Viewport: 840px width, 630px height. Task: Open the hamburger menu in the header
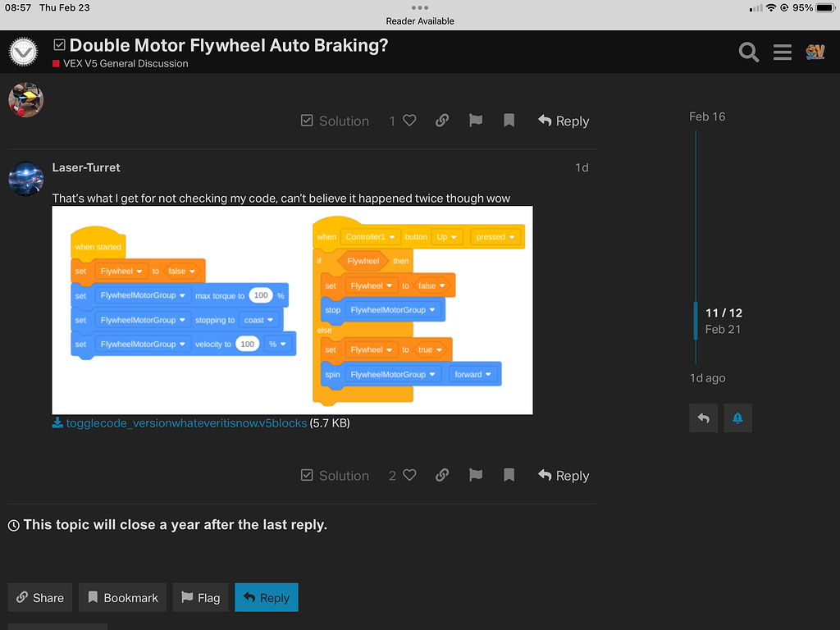click(x=782, y=52)
